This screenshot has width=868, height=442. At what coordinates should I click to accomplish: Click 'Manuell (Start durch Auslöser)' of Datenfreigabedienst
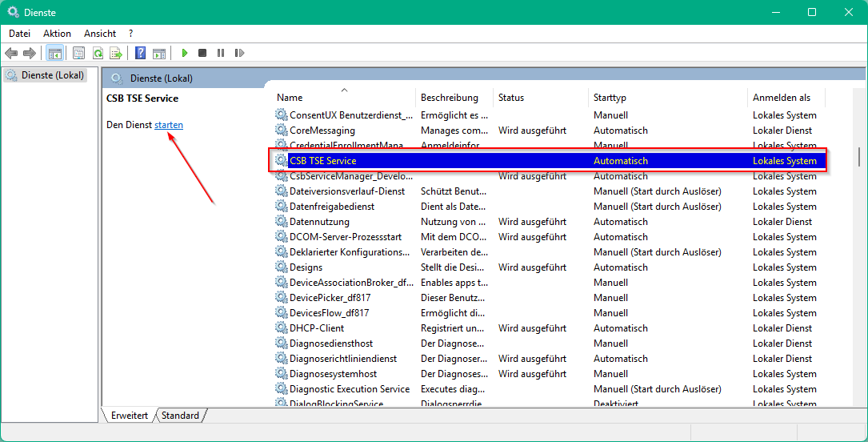(657, 207)
